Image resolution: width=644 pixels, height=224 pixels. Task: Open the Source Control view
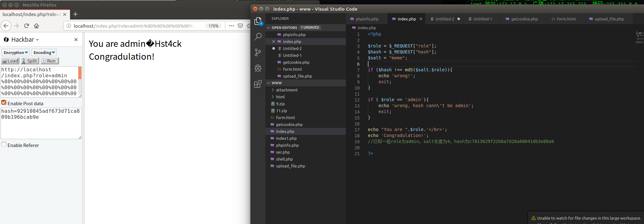pos(258,52)
